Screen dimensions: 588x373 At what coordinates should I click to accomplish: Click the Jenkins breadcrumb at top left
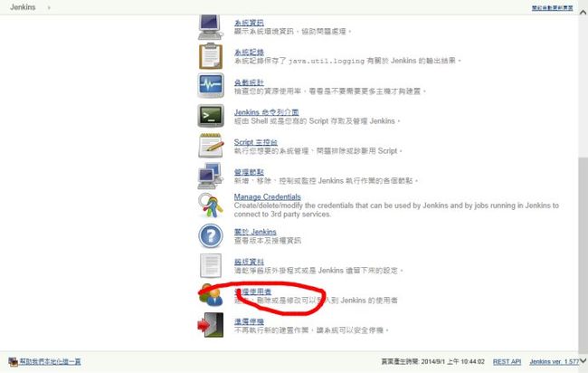click(x=23, y=7)
